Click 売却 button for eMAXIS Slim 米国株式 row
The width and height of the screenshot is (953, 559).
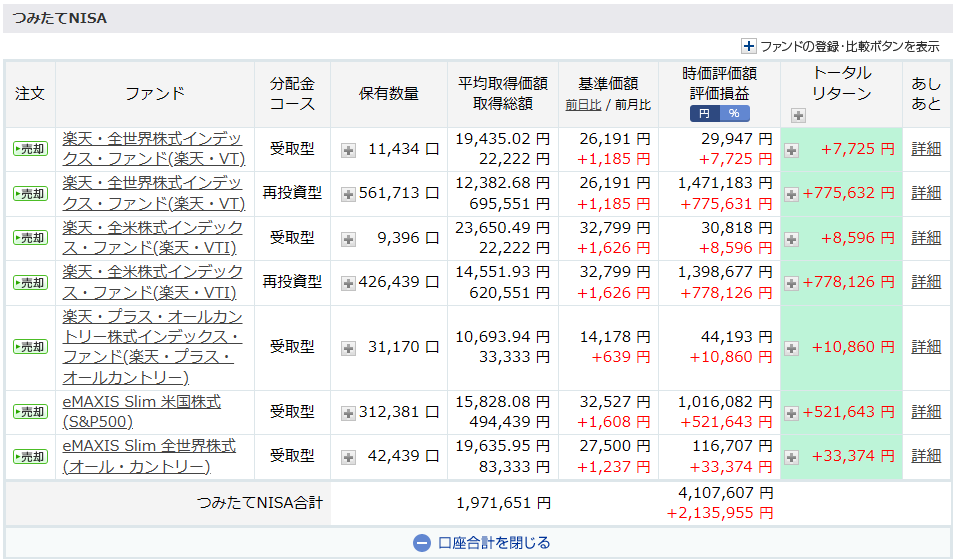pyautogui.click(x=30, y=412)
